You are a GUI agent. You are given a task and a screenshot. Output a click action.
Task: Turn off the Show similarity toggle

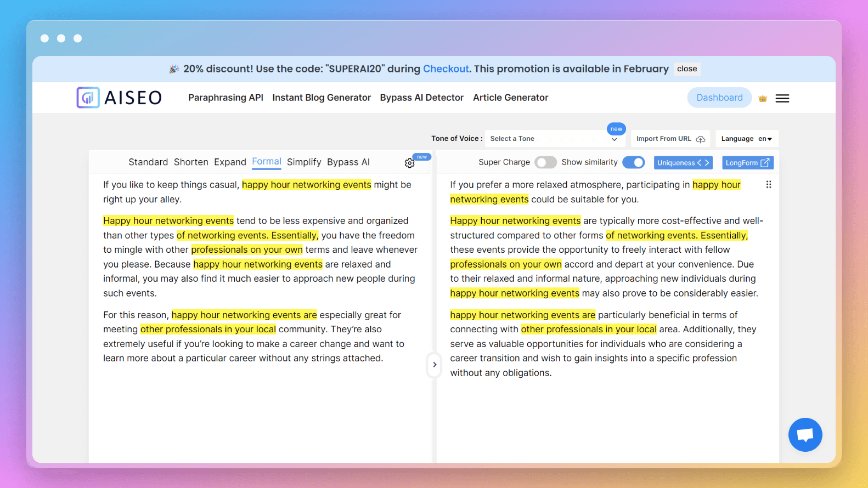tap(633, 162)
